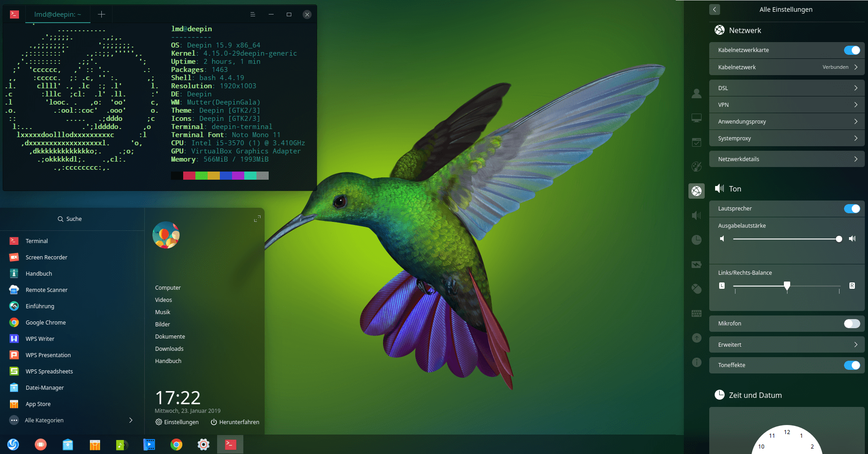Click the Herunterfahren button

[235, 422]
